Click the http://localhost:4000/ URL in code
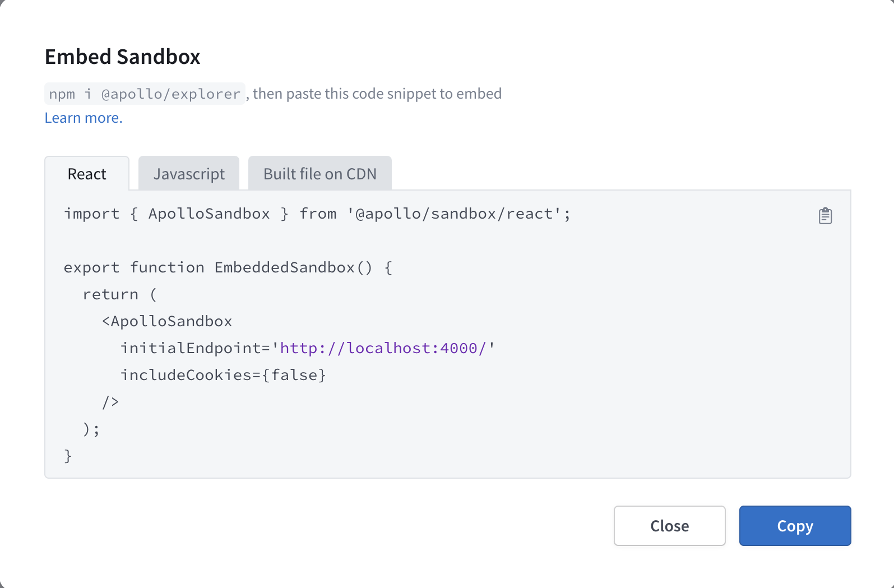Screen dimensions: 894x588 (385, 348)
